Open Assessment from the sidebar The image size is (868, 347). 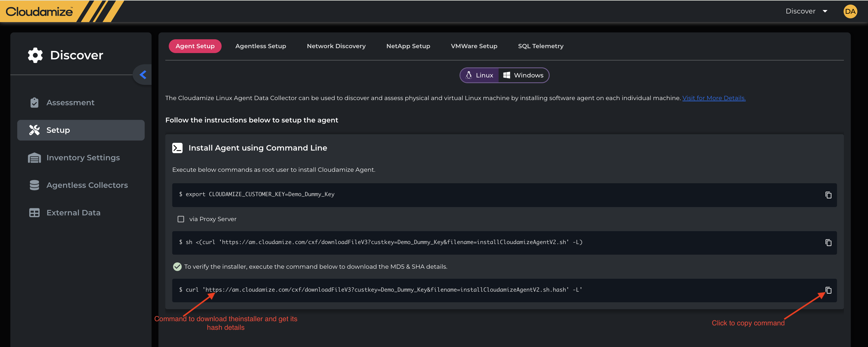pyautogui.click(x=70, y=103)
